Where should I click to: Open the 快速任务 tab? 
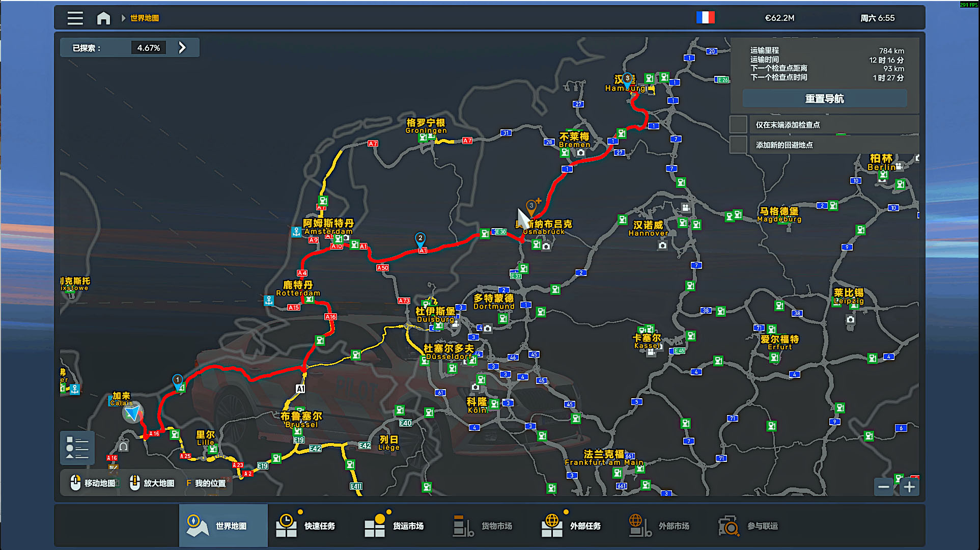(306, 526)
